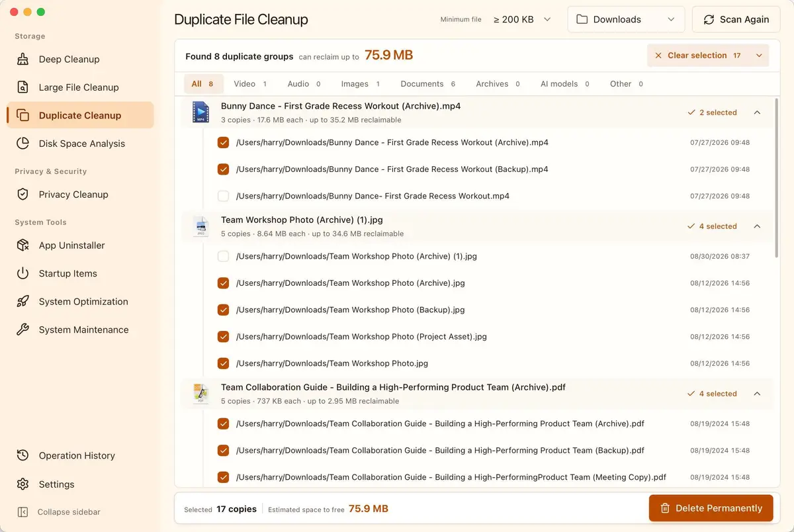The height and width of the screenshot is (532, 794).
Task: Uncheck Team Collaboration Guide (Backup).pdf
Action: click(224, 451)
